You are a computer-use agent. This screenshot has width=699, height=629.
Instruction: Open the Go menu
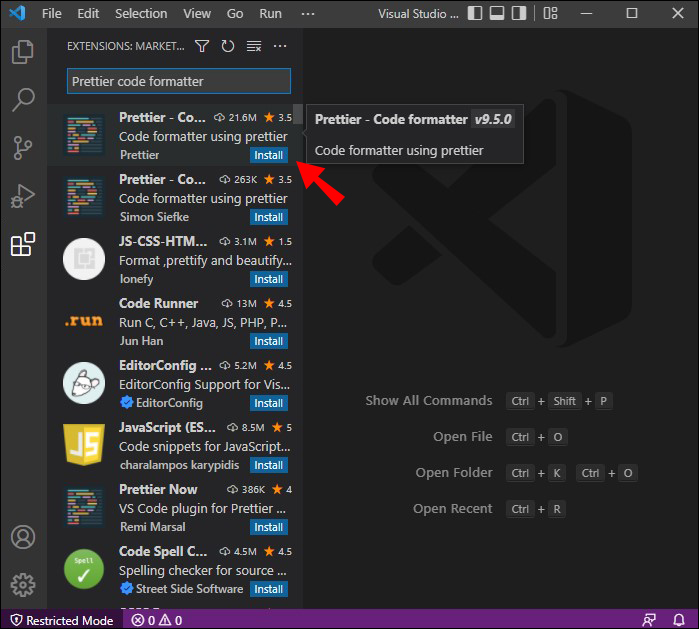point(235,14)
